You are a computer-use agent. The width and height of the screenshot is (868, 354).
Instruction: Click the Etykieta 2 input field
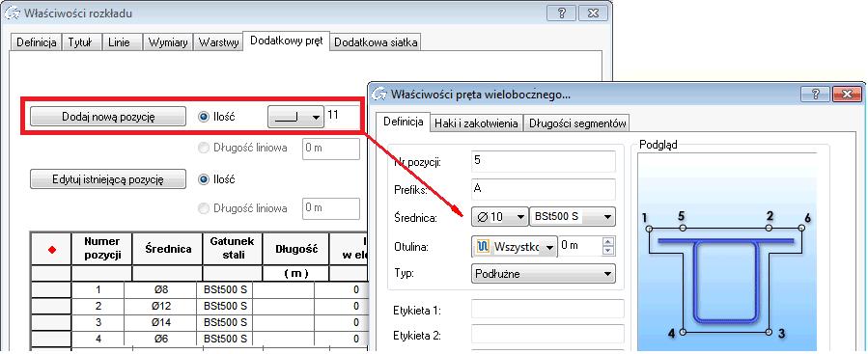(x=547, y=334)
